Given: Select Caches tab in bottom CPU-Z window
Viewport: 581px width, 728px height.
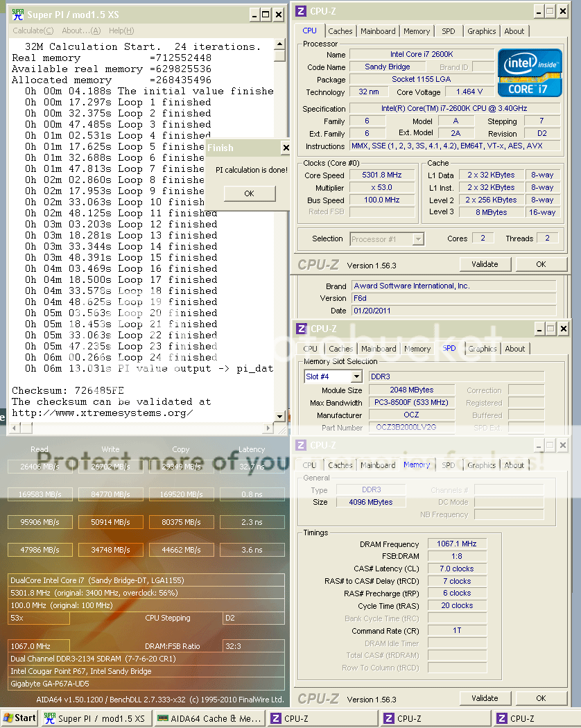Looking at the screenshot, I should 340,465.
